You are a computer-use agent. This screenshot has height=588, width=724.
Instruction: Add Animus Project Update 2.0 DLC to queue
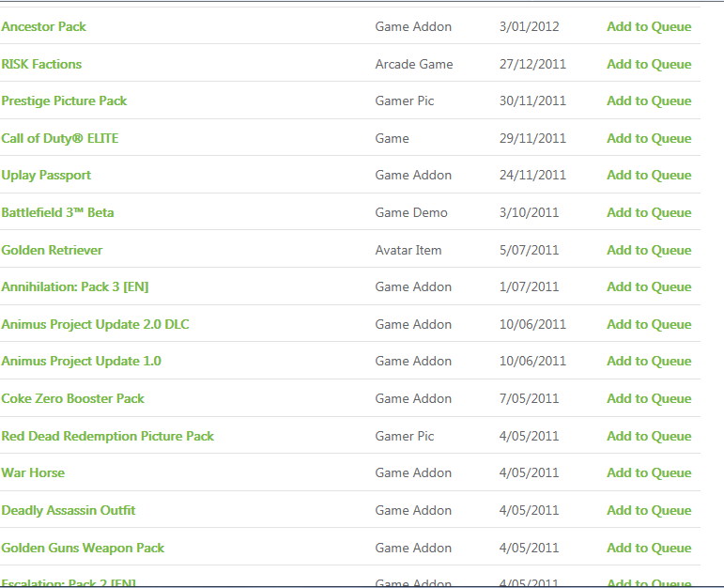pos(649,325)
